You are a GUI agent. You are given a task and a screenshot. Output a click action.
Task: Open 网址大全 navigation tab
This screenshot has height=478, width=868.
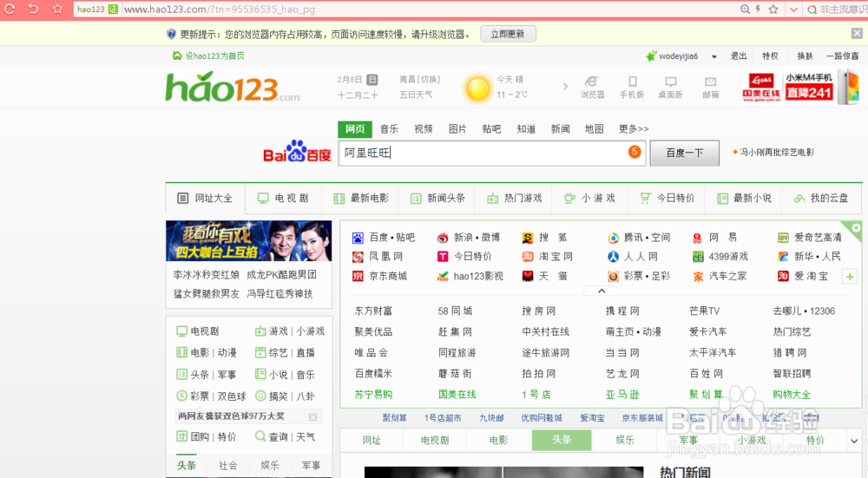206,198
